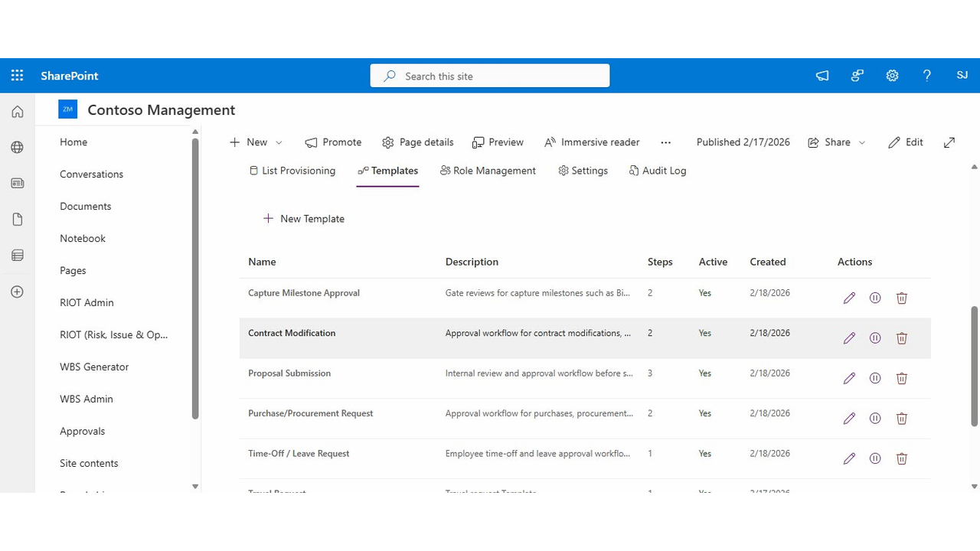Screen dimensions: 980x551
Task: Deactivate the Capture Milestone Approval template
Action: [x=875, y=298]
